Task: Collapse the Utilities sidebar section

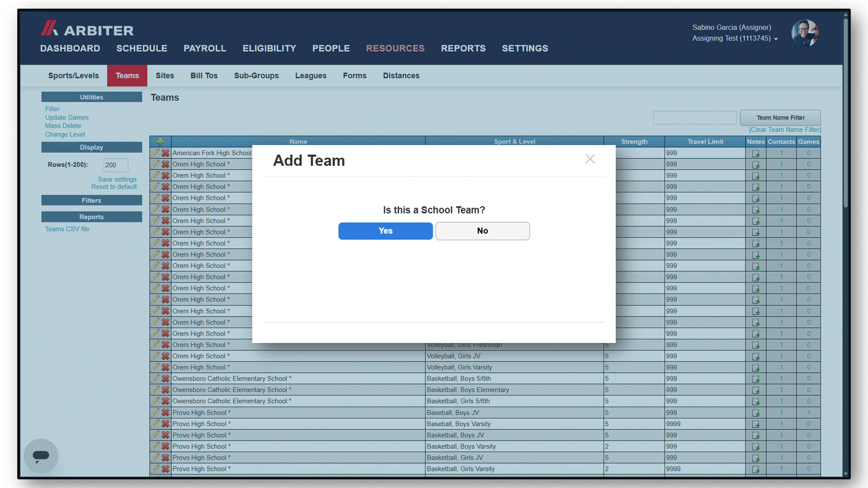Action: (92, 97)
